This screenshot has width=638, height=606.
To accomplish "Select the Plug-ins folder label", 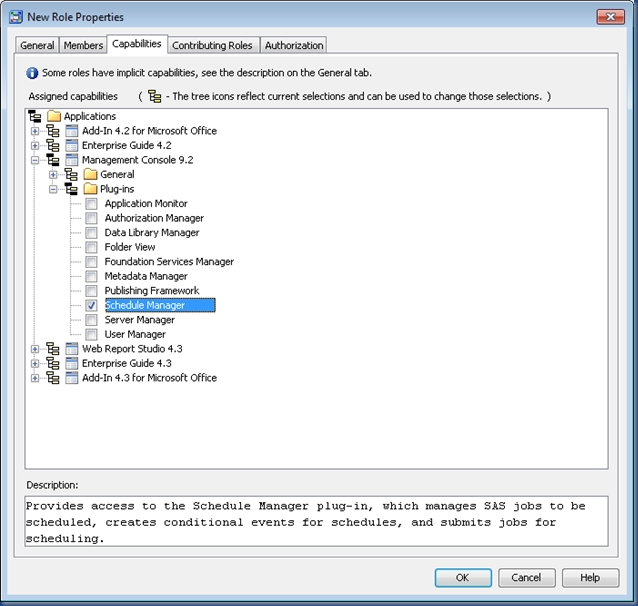I will coord(117,189).
